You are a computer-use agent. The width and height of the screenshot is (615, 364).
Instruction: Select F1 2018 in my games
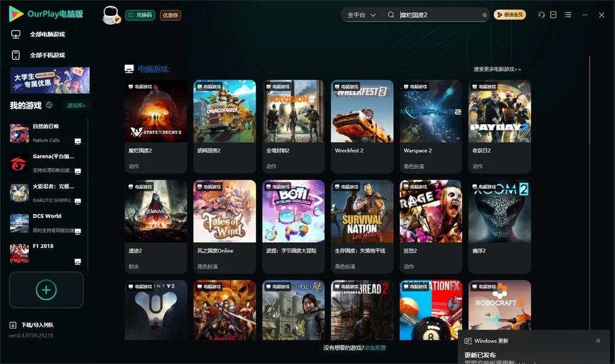pos(46,253)
